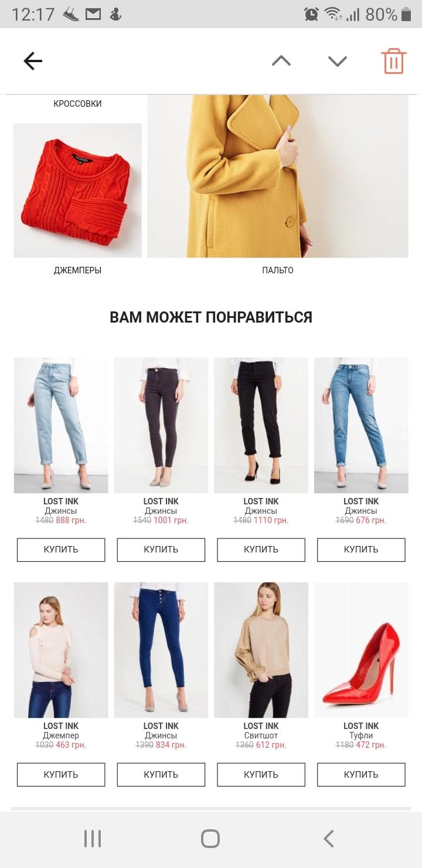The image size is (422, 868).
Task: Open Android recent apps navigation icon
Action: coord(93,839)
